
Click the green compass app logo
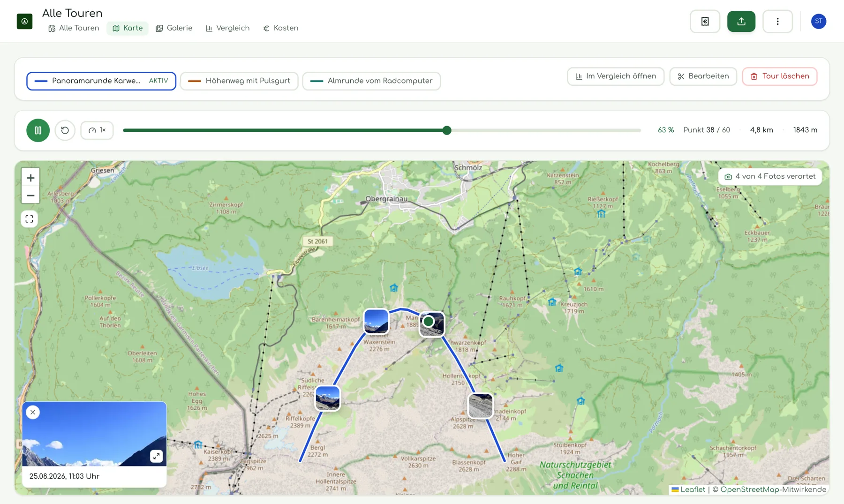(24, 21)
